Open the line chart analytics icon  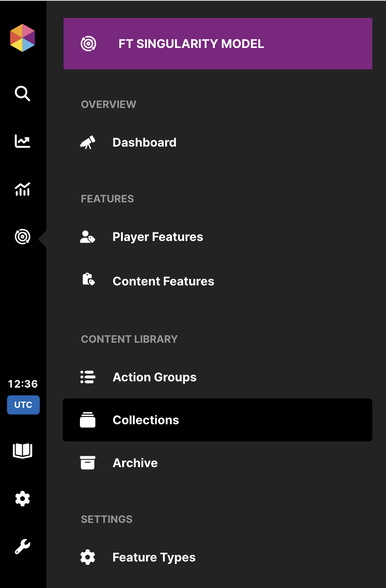coord(23,141)
